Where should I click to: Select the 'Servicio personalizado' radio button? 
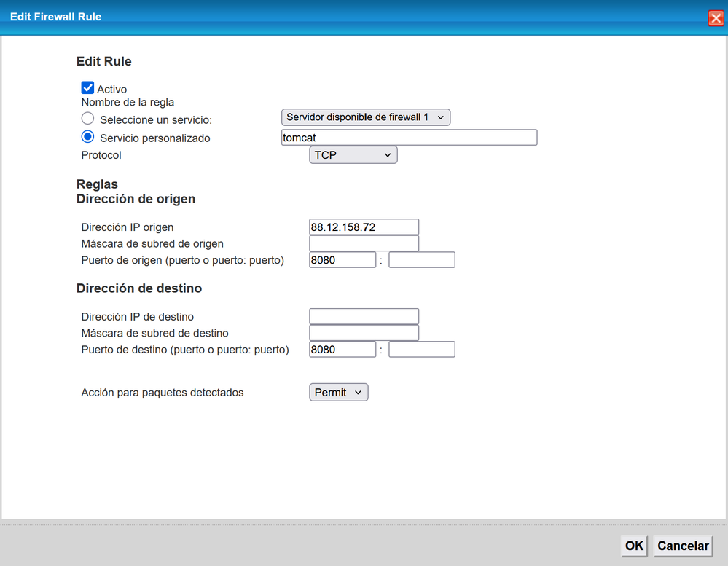click(87, 137)
